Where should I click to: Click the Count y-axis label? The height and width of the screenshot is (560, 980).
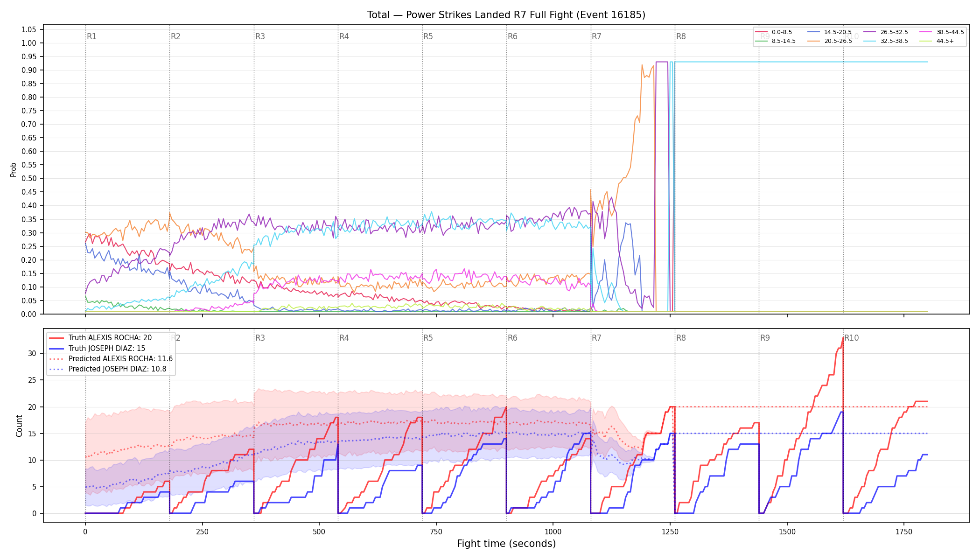[19, 426]
